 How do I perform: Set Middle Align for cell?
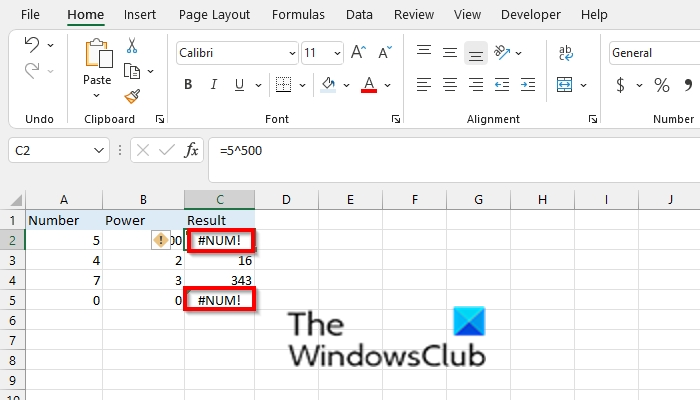(450, 53)
